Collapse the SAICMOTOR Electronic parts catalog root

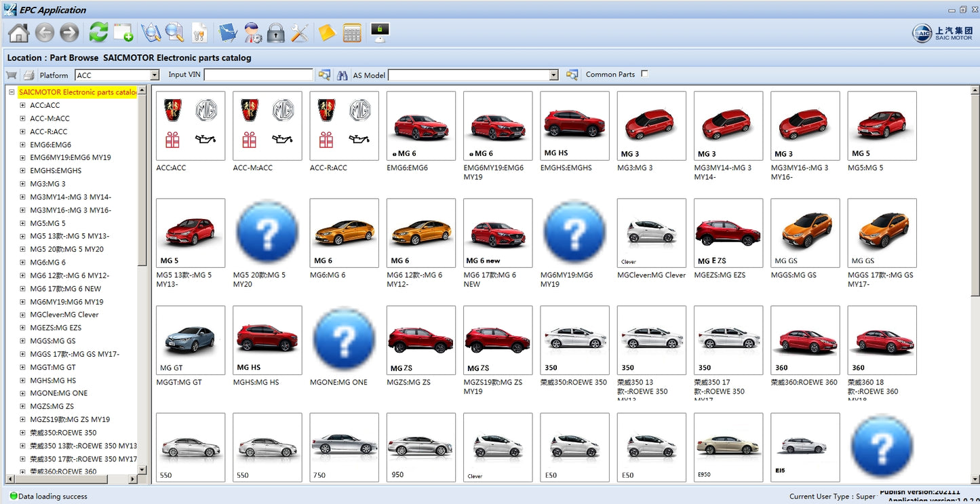(x=12, y=92)
